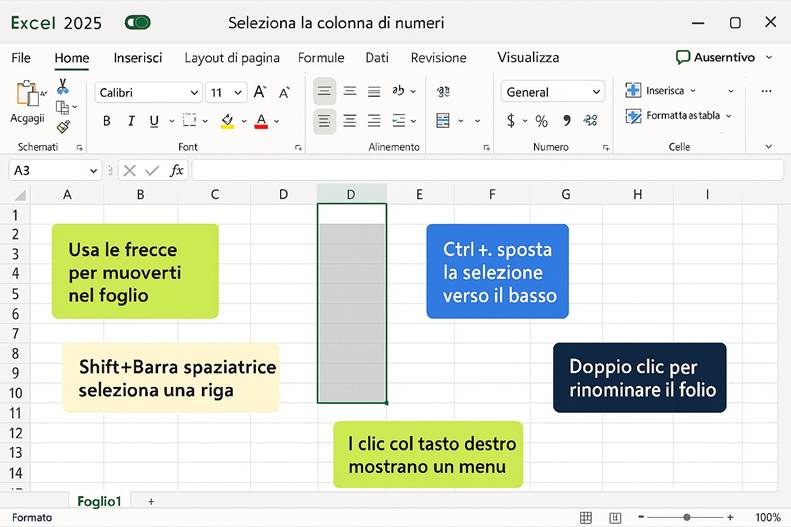Click the select all corner triangle
The image size is (791, 527).
[x=20, y=195]
